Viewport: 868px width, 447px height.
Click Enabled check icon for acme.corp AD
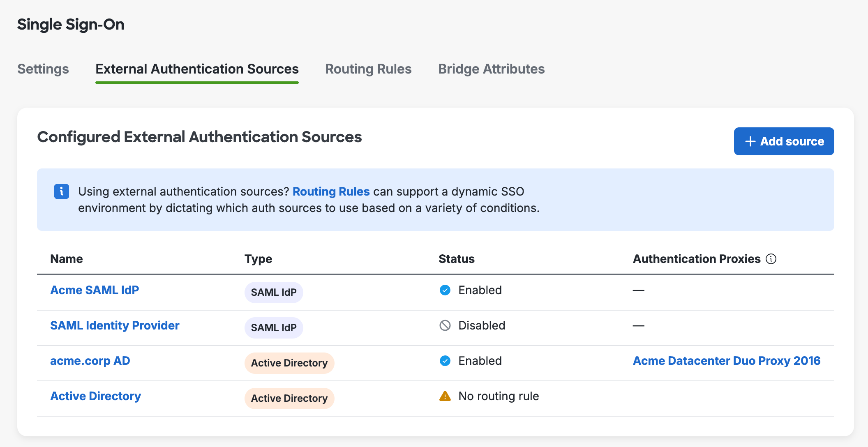point(445,361)
